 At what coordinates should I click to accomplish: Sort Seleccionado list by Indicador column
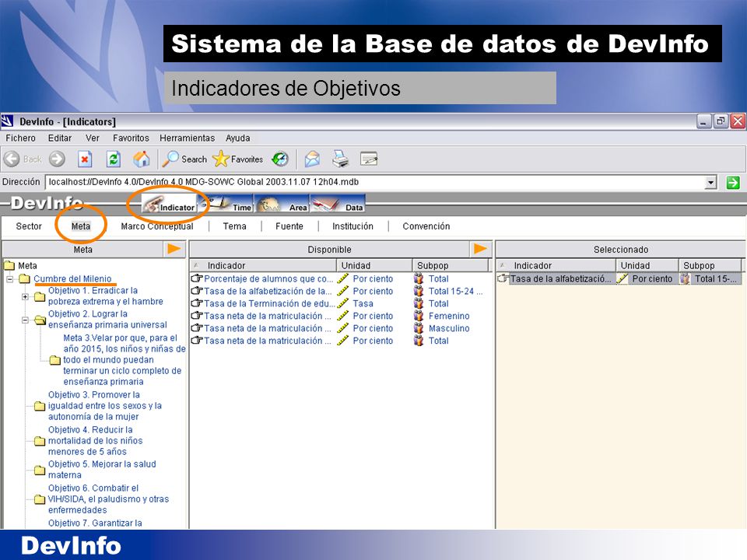pyautogui.click(x=556, y=266)
